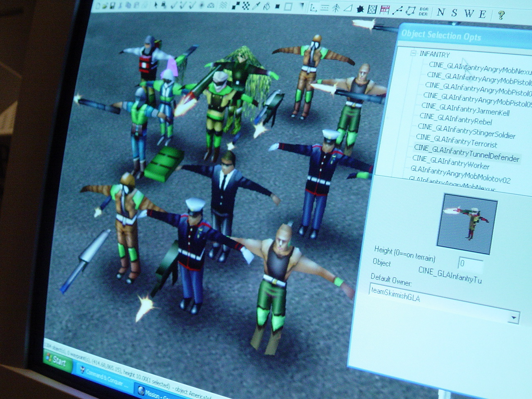Select CINE_GLAInfantryTerrorist in the list
Image resolution: width=532 pixels, height=399 pixels.
(x=457, y=141)
